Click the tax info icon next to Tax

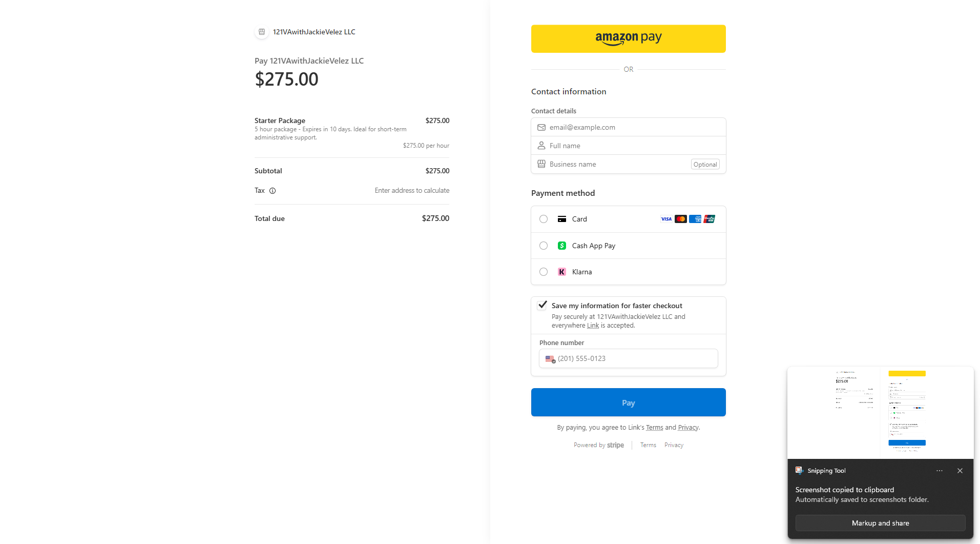pyautogui.click(x=272, y=190)
